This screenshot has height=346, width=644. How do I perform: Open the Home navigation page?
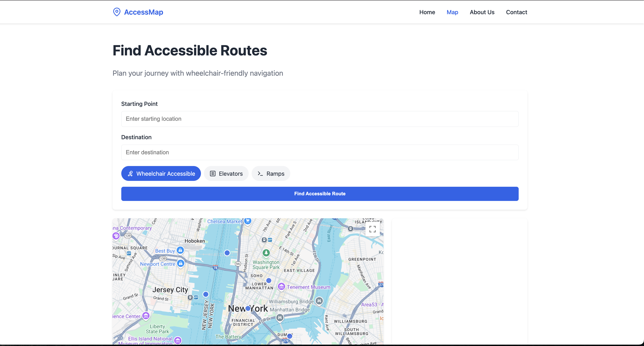pos(427,12)
